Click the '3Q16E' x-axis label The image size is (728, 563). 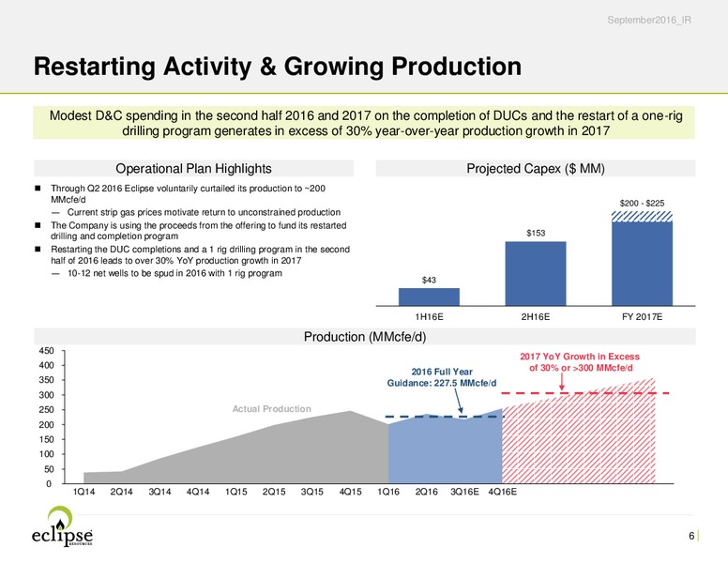point(464,492)
